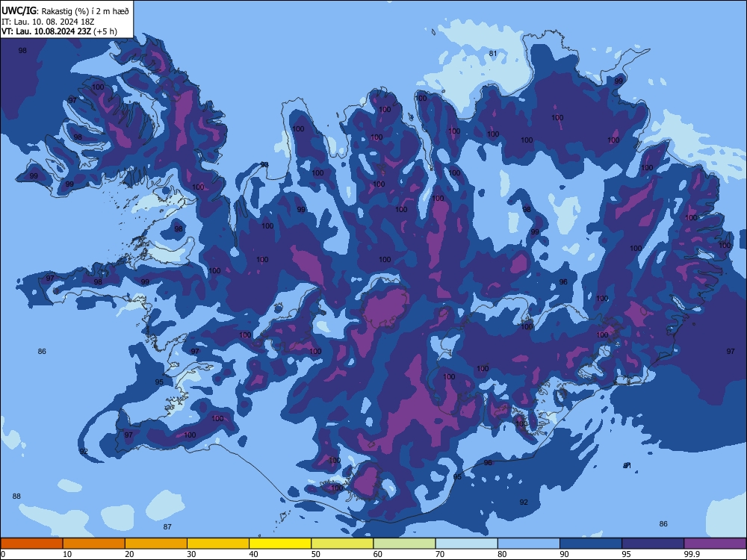The width and height of the screenshot is (747, 560).
Task: Click the '70' tick label under the color bar
Action: (x=440, y=554)
